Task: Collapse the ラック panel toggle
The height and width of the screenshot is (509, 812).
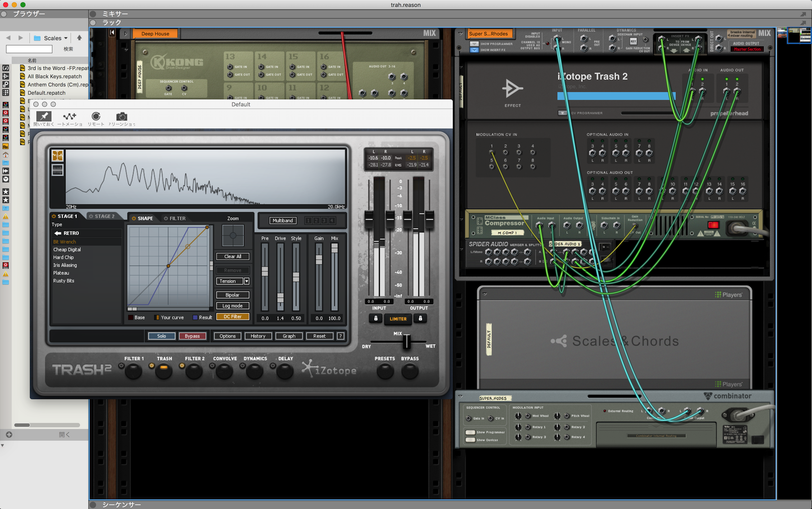Action: click(x=93, y=23)
